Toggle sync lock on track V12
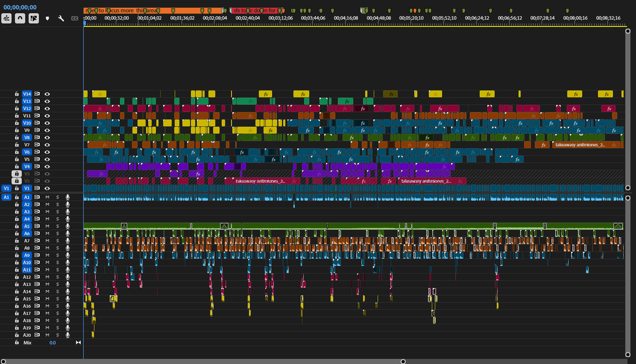This screenshot has width=636, height=364. click(x=37, y=109)
